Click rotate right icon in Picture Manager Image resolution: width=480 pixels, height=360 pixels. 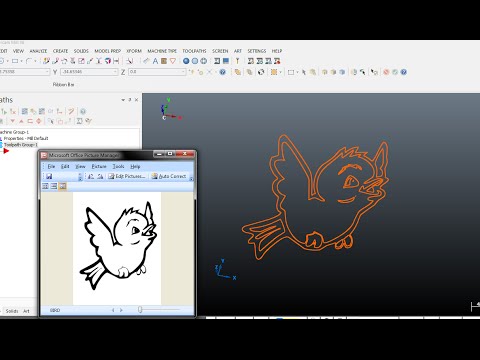[100, 176]
